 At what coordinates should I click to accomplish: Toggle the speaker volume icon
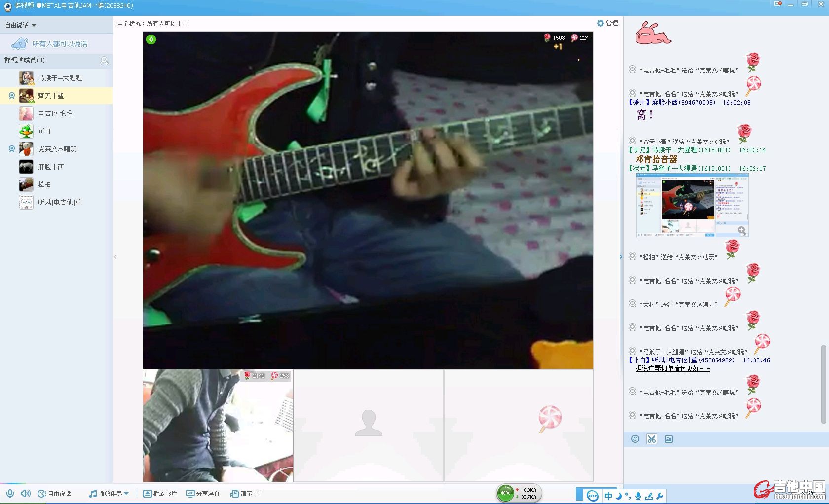click(x=25, y=493)
